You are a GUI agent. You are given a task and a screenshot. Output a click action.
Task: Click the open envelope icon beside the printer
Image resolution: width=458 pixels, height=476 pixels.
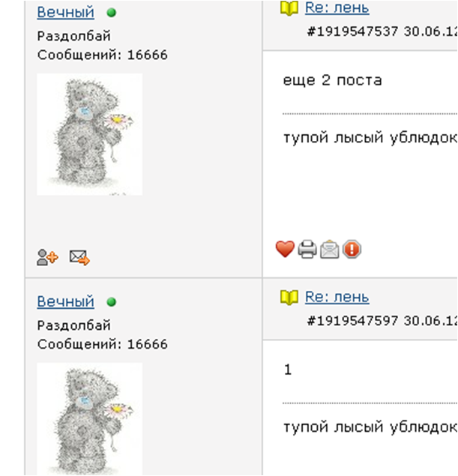[330, 249]
